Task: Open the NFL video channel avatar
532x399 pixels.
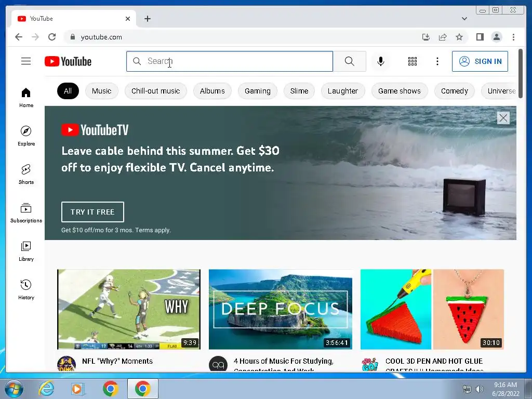Action: (66, 364)
